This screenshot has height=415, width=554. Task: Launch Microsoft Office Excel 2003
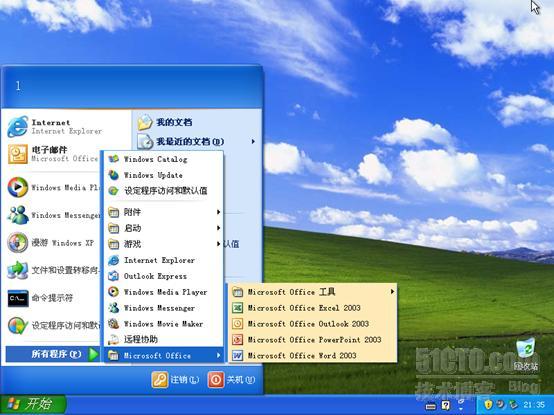pyautogui.click(x=313, y=308)
